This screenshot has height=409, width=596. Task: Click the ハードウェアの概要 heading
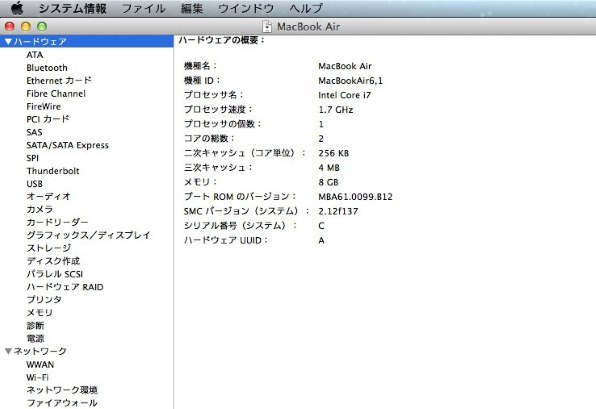tap(221, 40)
